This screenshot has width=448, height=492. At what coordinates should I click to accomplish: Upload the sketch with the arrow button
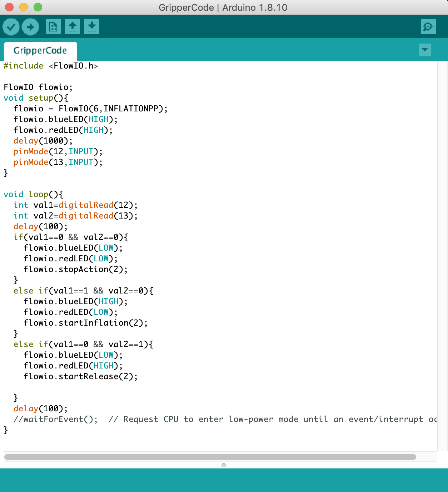[x=30, y=27]
